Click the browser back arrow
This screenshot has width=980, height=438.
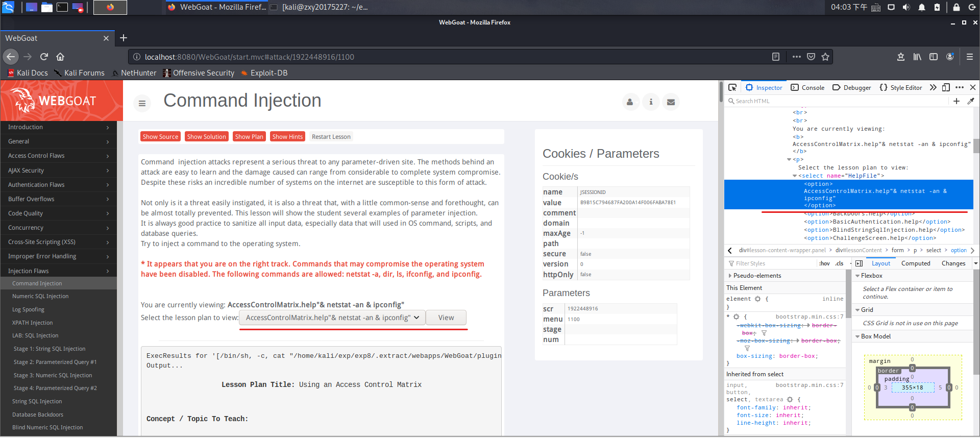[11, 57]
